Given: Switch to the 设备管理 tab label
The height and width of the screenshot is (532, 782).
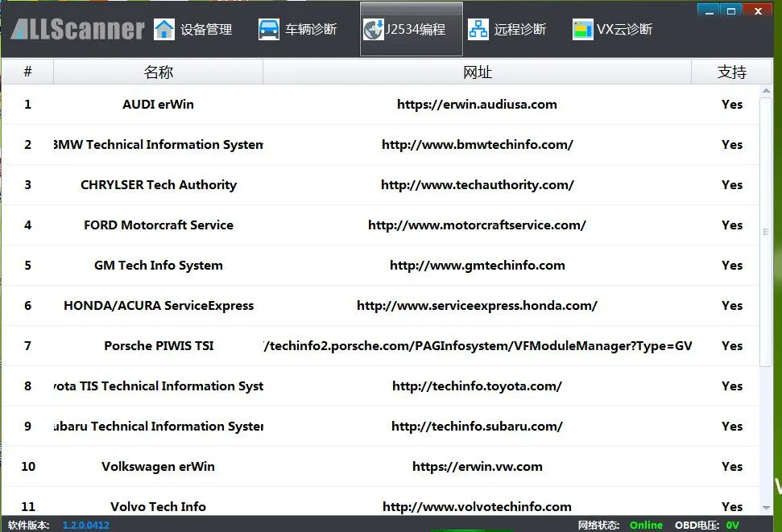Looking at the screenshot, I should pos(206,30).
